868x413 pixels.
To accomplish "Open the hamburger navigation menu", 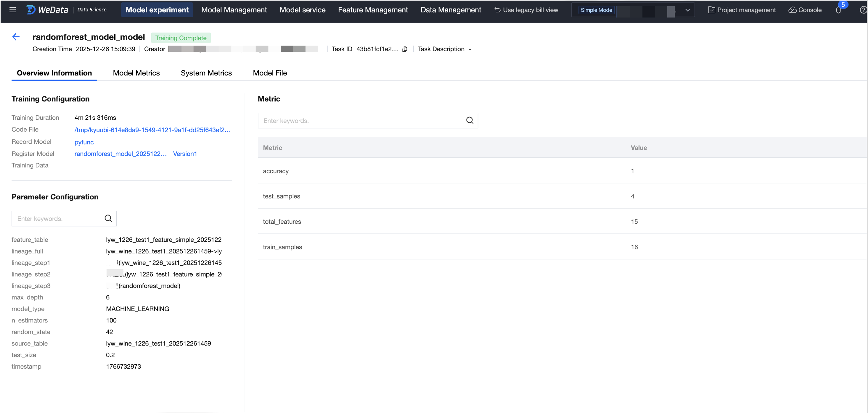I will coord(12,10).
